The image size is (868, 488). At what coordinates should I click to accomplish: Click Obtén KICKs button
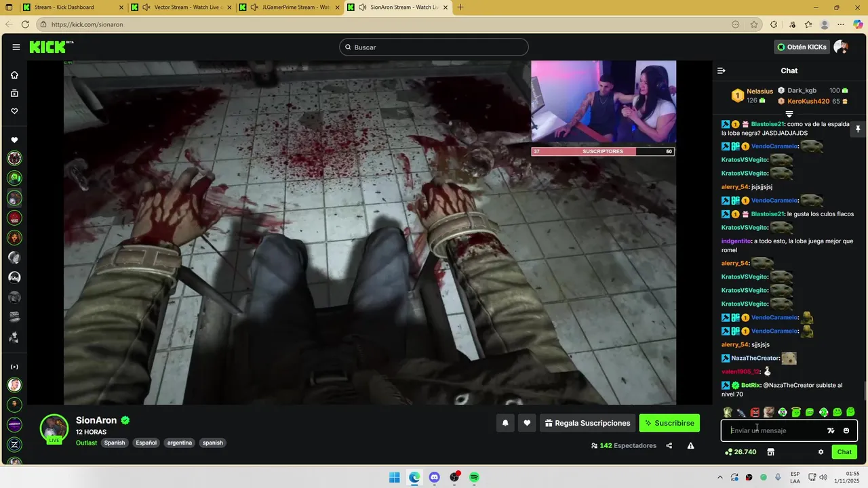802,47
